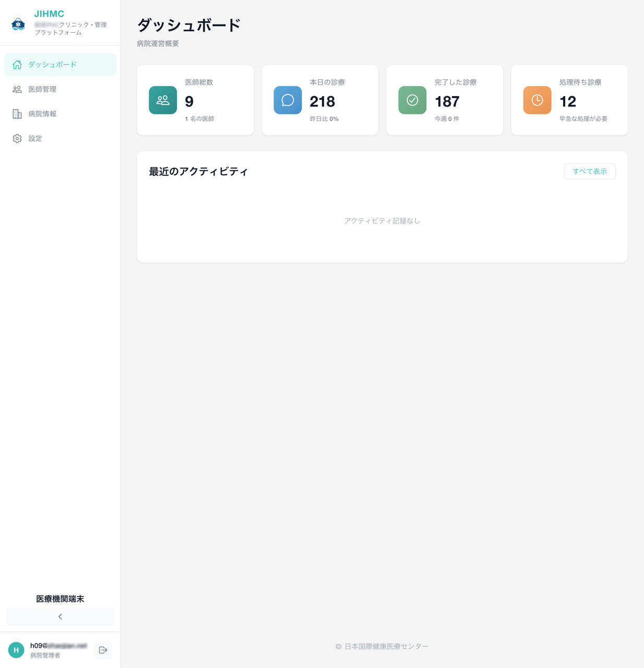
Task: Click the checkmark icon on 完了した診療 card
Action: (x=412, y=100)
